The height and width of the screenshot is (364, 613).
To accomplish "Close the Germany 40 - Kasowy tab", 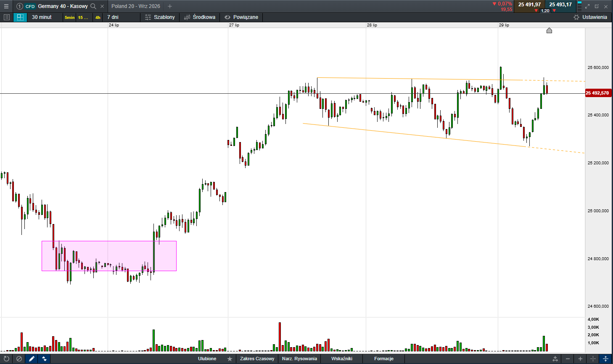I will point(102,6).
